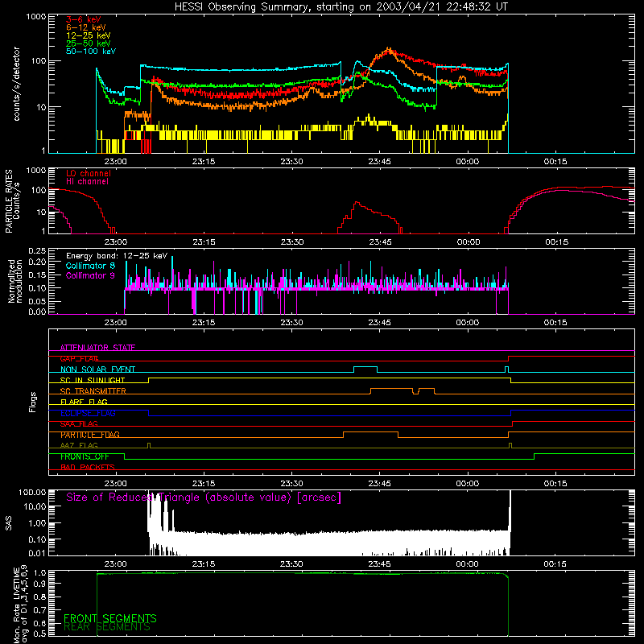Select the green 25-50 keV legend entry

coord(88,43)
